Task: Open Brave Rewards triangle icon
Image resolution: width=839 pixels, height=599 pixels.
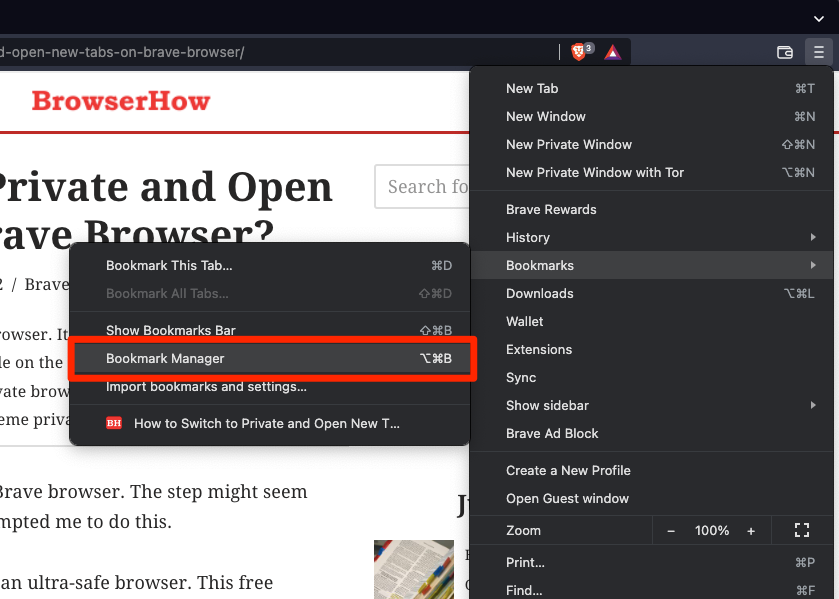Action: 613,51
